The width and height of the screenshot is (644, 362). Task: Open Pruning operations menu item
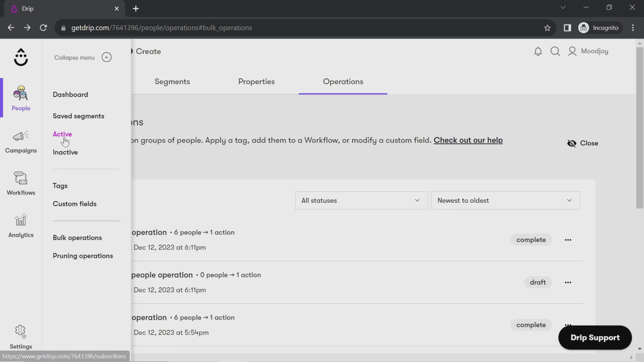tap(83, 256)
